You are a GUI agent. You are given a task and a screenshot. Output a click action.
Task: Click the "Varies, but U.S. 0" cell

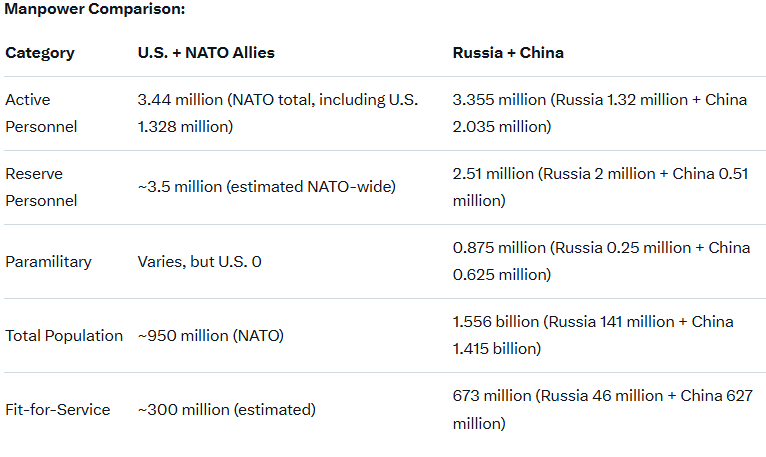[x=199, y=262]
